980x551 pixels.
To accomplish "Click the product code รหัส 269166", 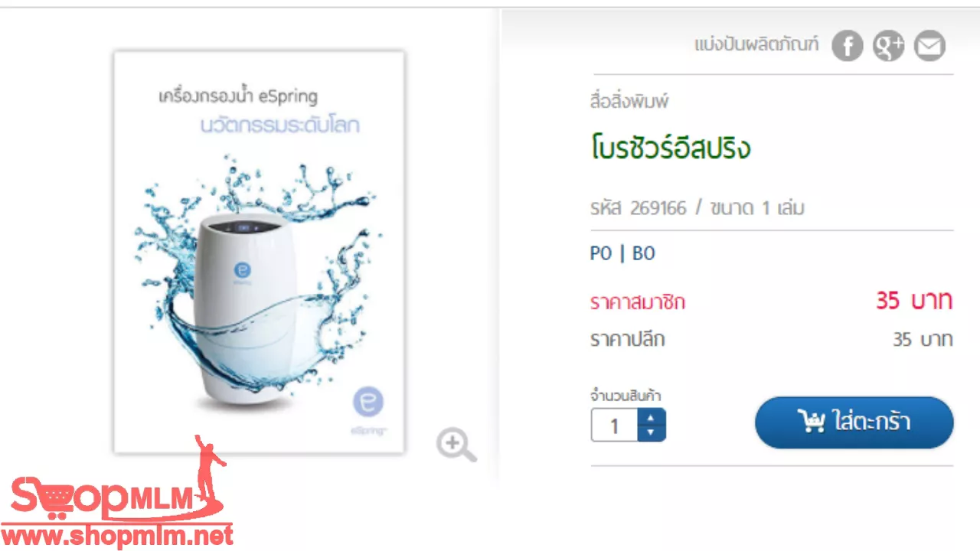I will (639, 208).
